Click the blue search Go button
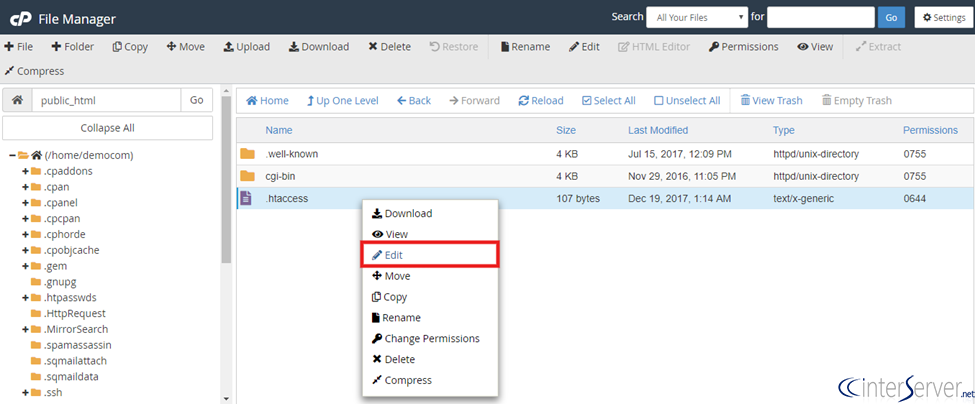 coord(891,17)
